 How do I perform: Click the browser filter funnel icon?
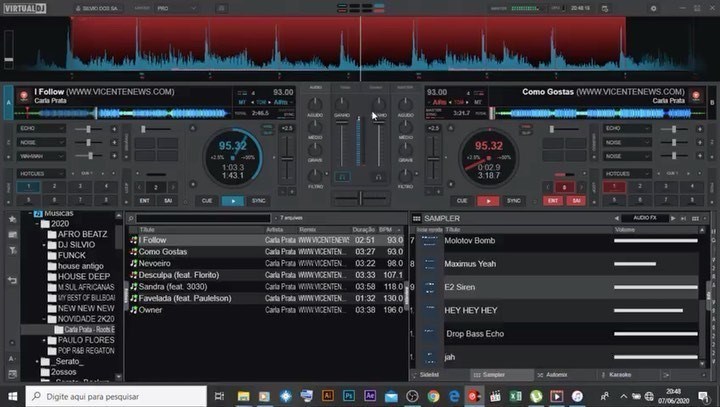coord(12,251)
